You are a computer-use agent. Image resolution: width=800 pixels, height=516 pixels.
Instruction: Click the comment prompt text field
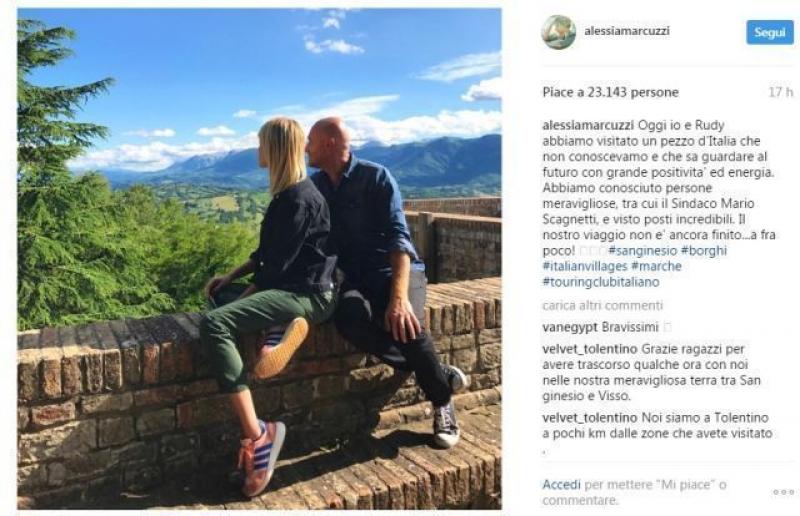click(x=634, y=492)
